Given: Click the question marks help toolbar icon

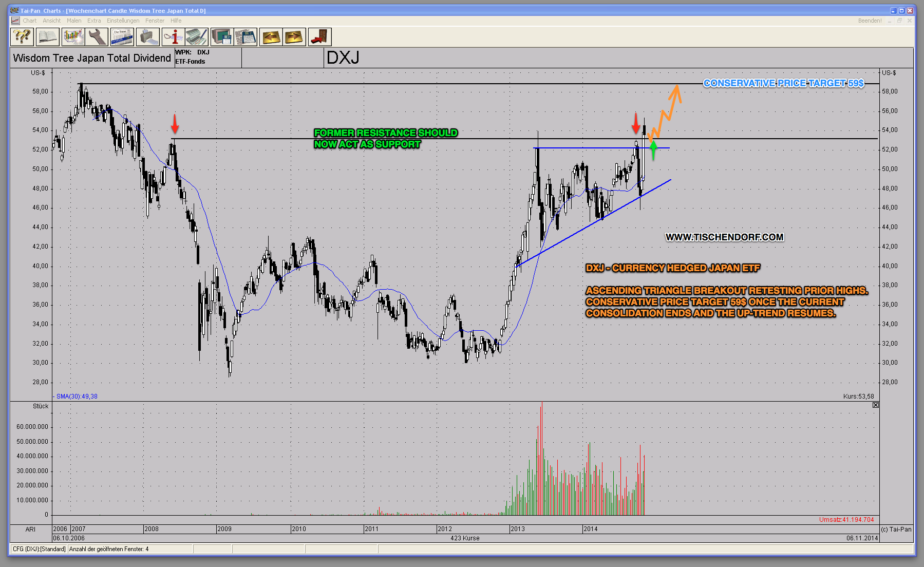Looking at the screenshot, I should tap(22, 37).
